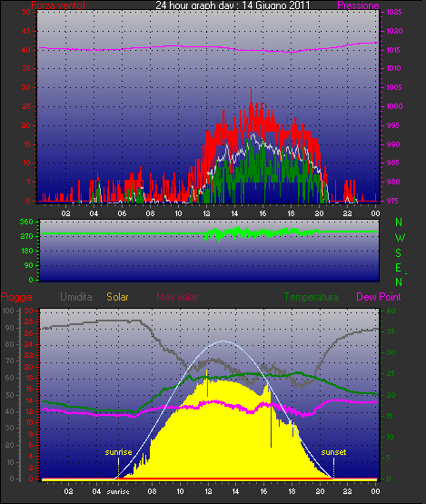Click the Pressione legend label

click(358, 5)
